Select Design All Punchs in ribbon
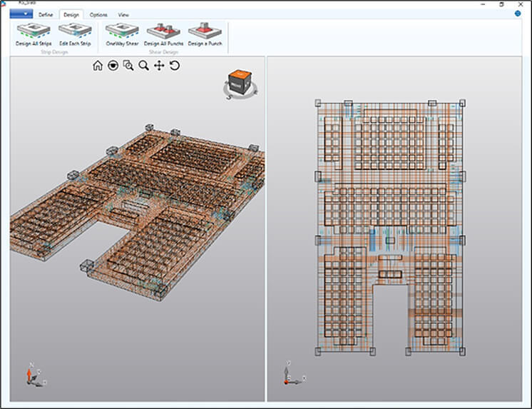The image size is (532, 409). pyautogui.click(x=165, y=33)
